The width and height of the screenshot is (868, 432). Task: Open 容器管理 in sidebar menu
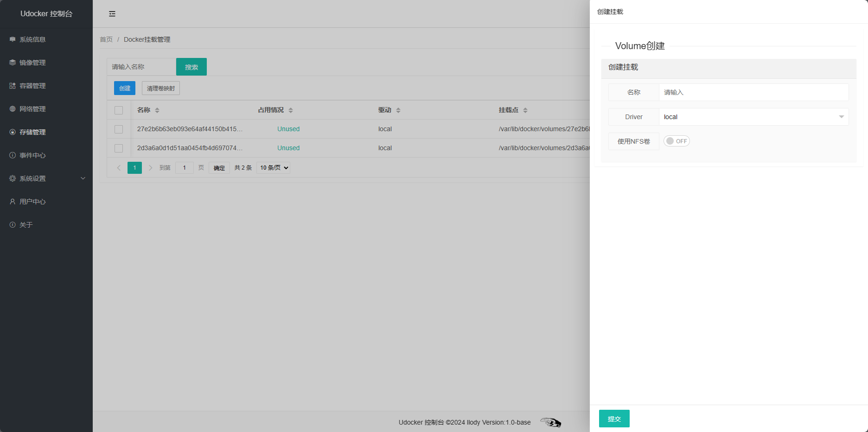pyautogui.click(x=32, y=86)
